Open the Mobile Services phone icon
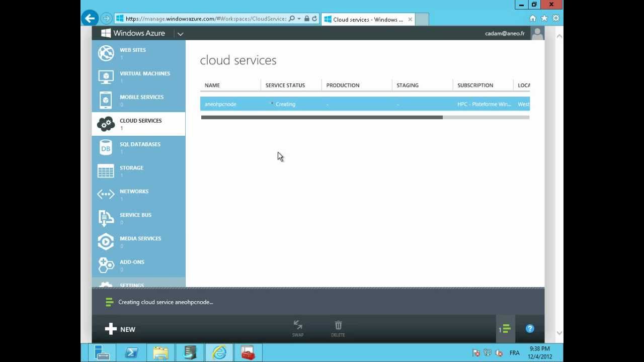The height and width of the screenshot is (362, 644). (x=106, y=100)
